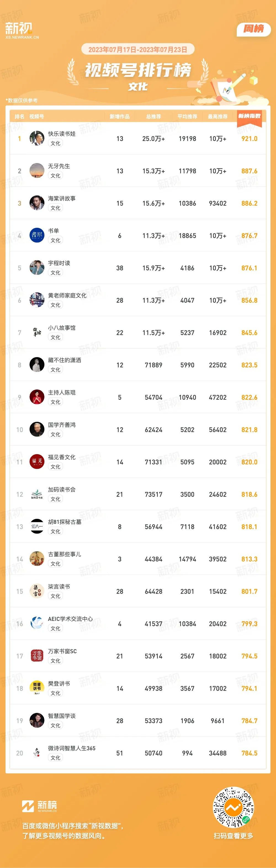Click the 新榜 logo at bottom
The height and width of the screenshot is (868, 276).
pos(39,806)
